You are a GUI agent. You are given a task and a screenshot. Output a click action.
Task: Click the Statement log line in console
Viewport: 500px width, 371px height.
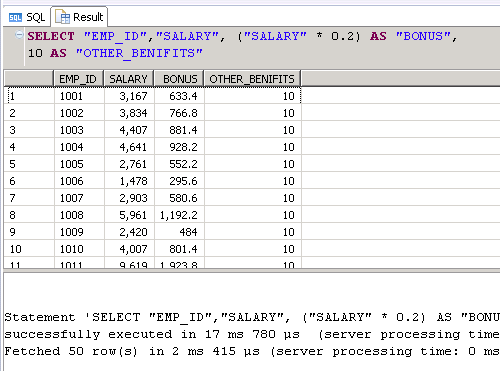252,317
